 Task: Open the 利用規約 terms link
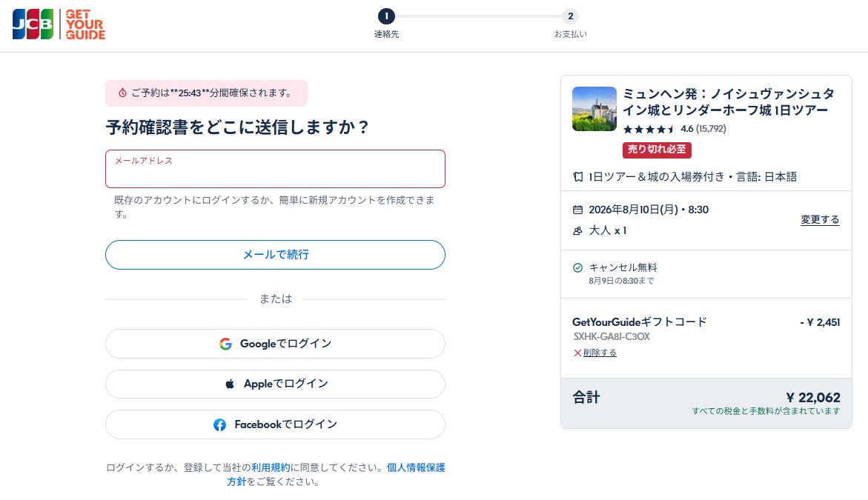point(271,468)
